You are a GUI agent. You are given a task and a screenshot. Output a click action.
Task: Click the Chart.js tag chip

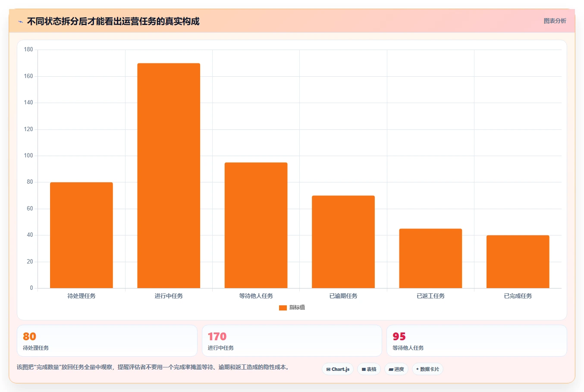(x=338, y=369)
